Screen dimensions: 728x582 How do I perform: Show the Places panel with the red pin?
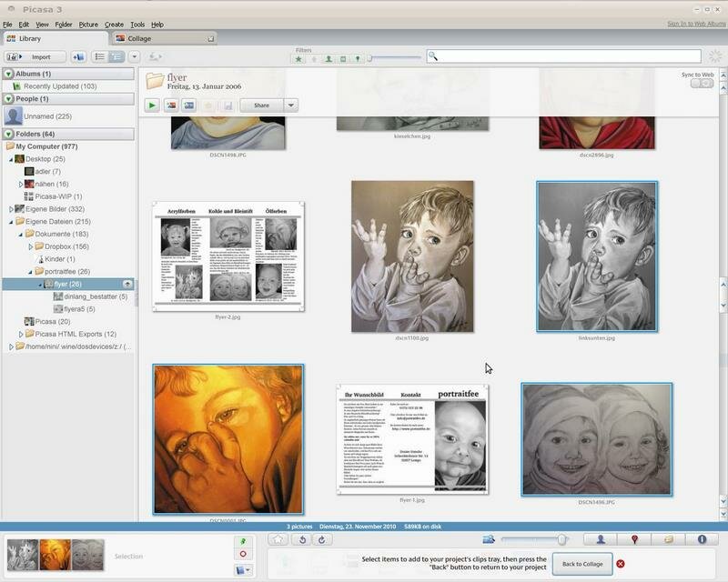[x=634, y=539]
